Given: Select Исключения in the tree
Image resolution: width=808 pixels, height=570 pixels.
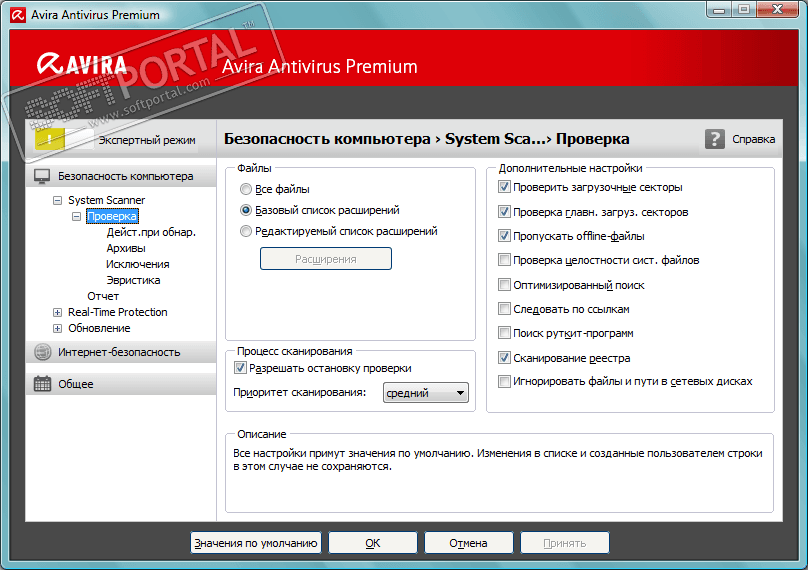Looking at the screenshot, I should tap(138, 264).
